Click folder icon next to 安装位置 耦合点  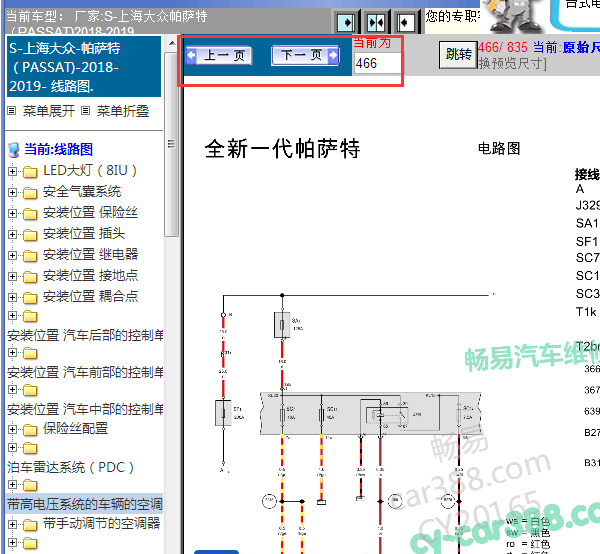pos(30,298)
